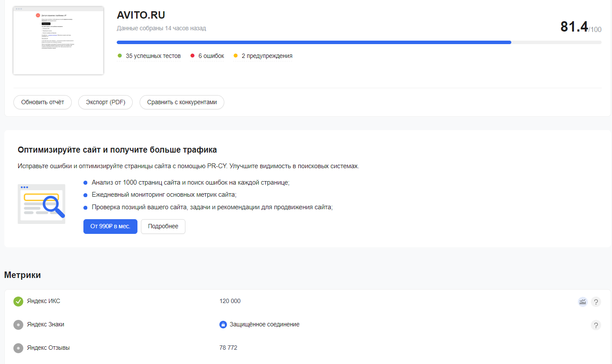
Task: Open the Подробнее button
Action: coord(163,227)
